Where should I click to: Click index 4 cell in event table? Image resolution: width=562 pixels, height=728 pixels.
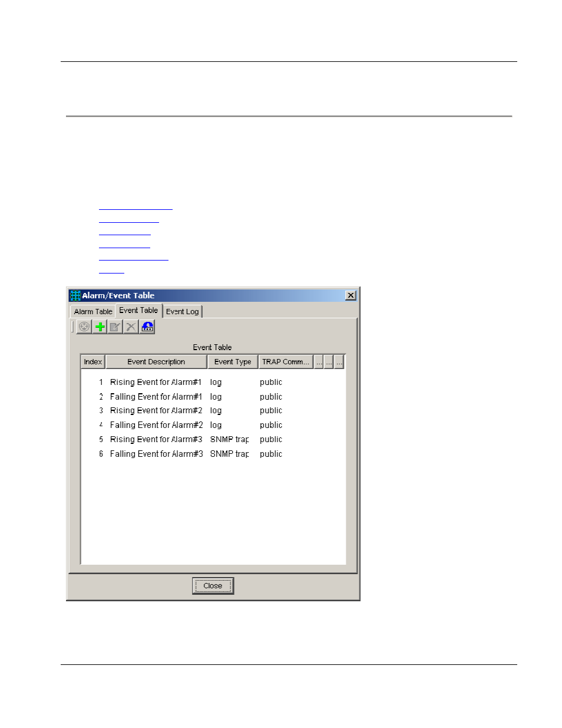pos(101,425)
